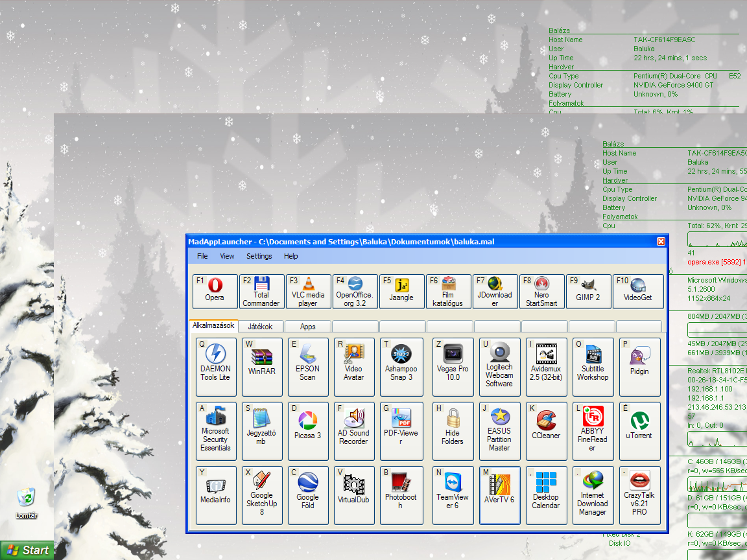Start EPSON Scan
747x560 pixels.
(x=308, y=367)
